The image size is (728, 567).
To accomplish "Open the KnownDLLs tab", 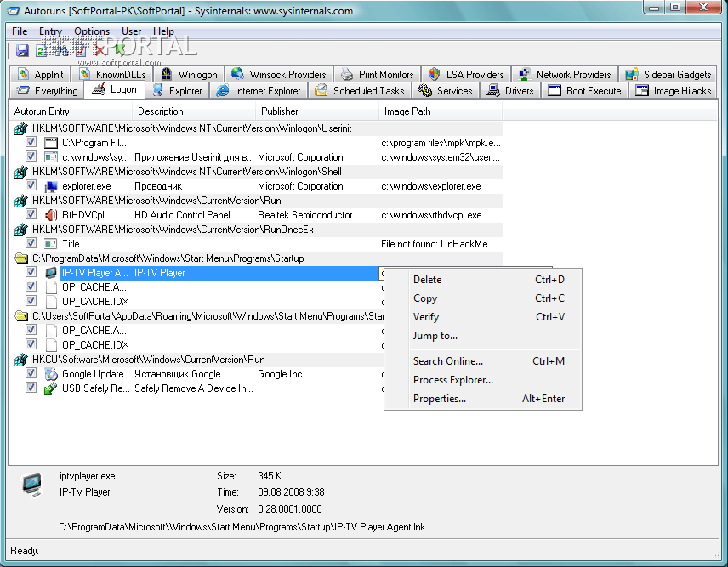I will pyautogui.click(x=113, y=74).
